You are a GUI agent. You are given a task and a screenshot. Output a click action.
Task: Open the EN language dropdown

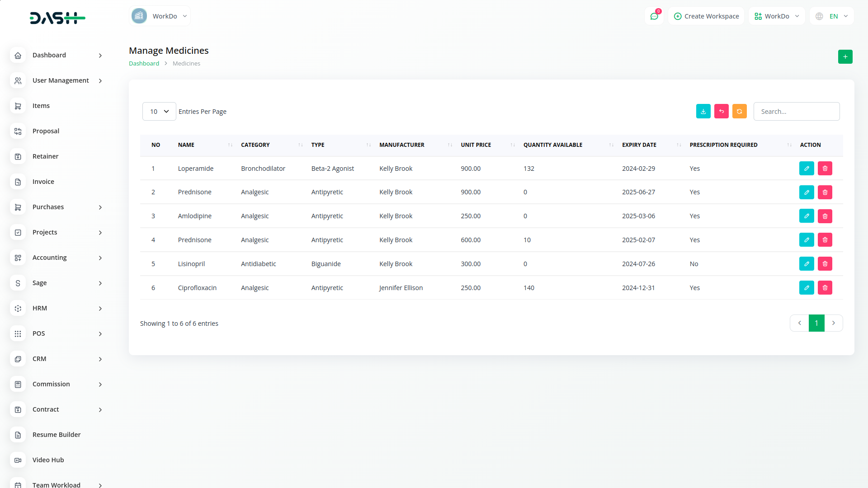(832, 16)
